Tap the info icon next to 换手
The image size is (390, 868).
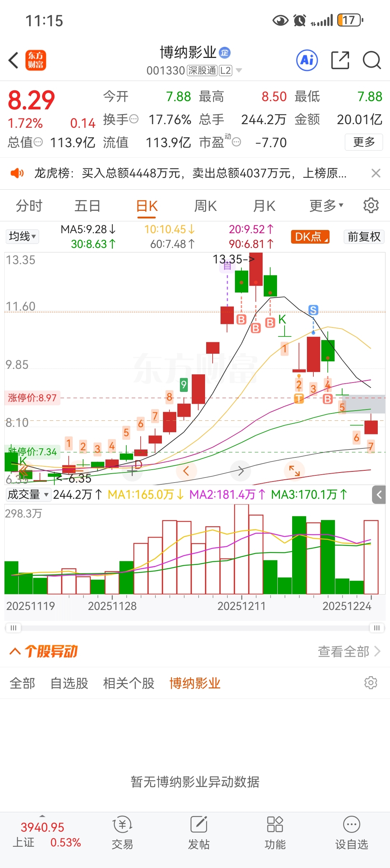[134, 119]
